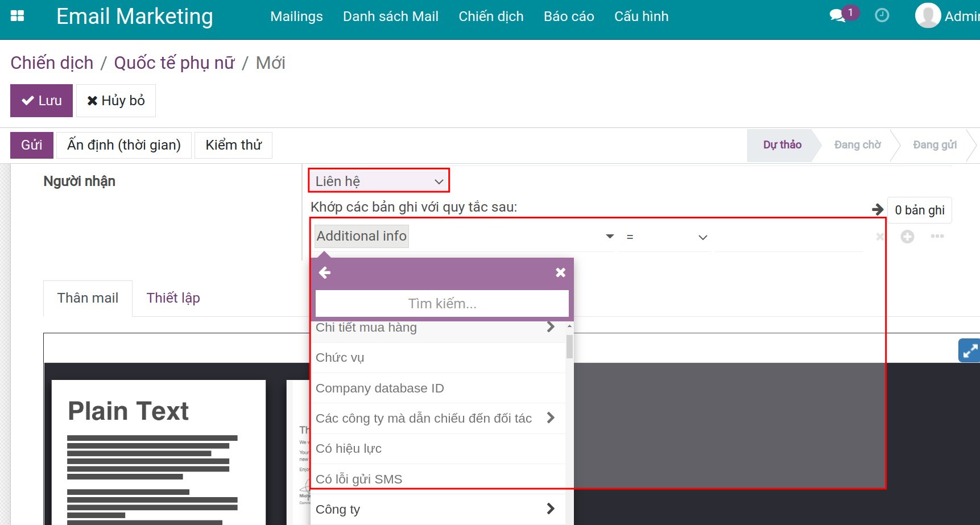Click the Tìm kiếm search field
The height and width of the screenshot is (525, 980).
click(x=442, y=304)
